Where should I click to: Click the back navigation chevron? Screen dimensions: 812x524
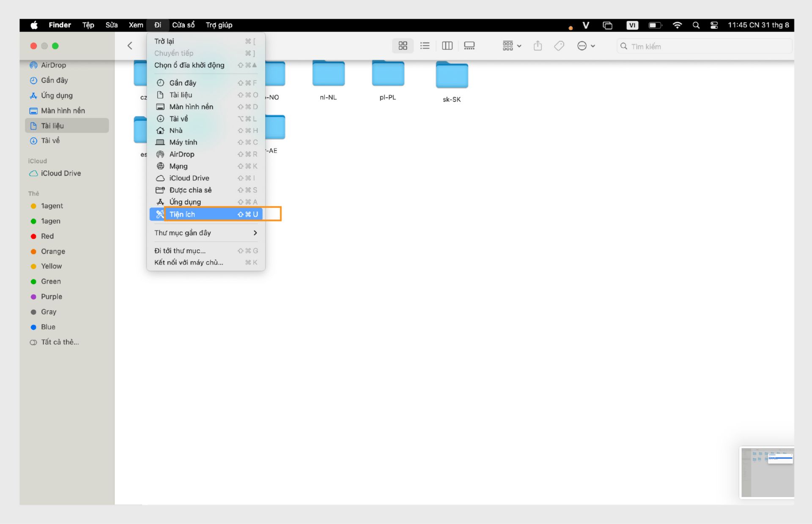click(x=130, y=46)
